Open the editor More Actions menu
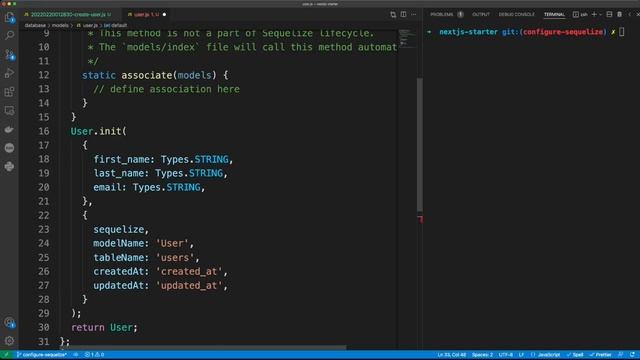 pos(414,14)
